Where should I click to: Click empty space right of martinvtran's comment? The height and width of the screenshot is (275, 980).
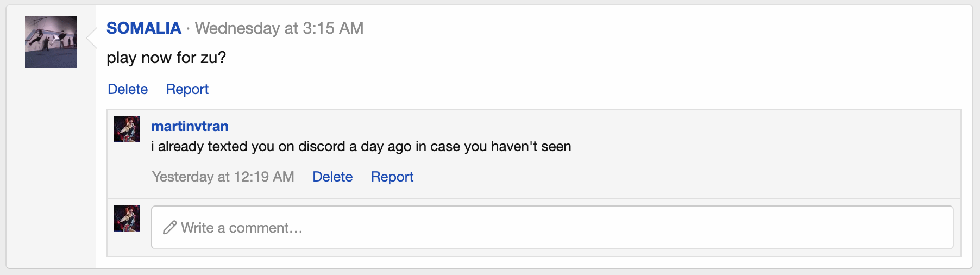point(761,147)
